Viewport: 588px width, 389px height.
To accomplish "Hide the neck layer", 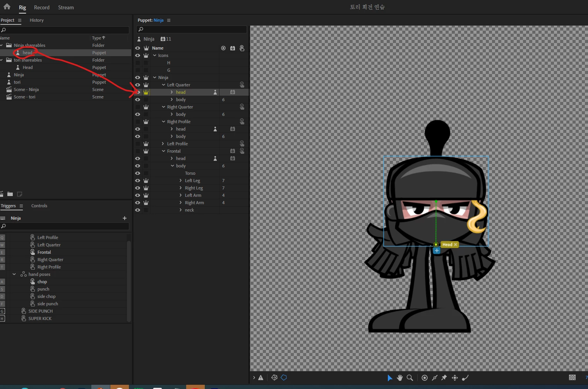I will [137, 210].
